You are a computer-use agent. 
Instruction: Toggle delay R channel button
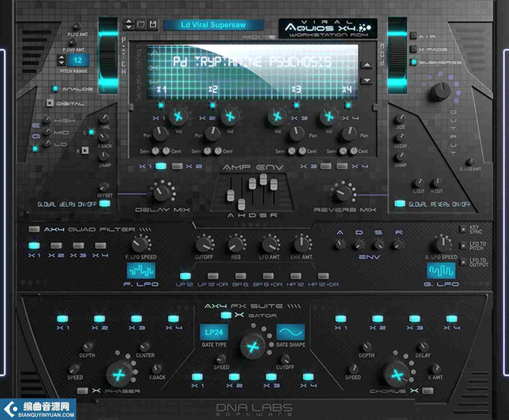(85, 150)
